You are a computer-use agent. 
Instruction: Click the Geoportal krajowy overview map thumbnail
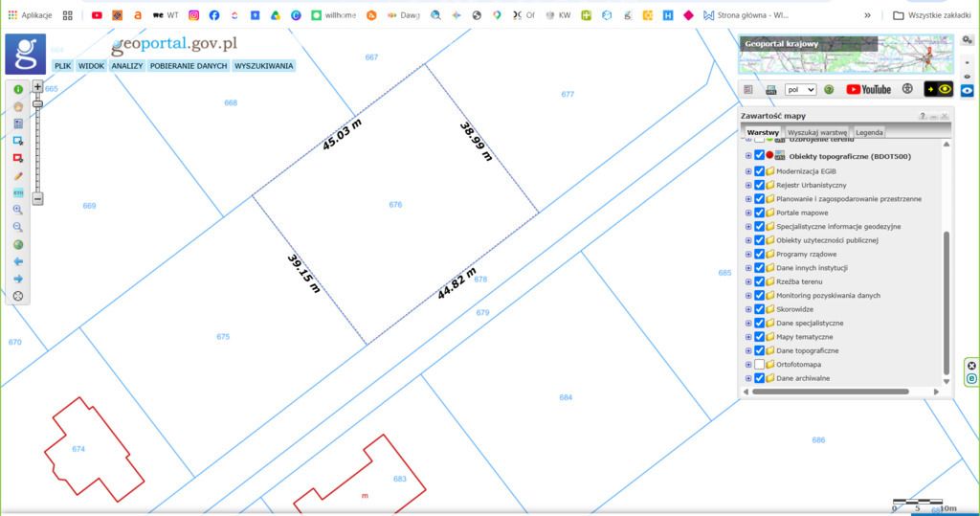tap(846, 55)
